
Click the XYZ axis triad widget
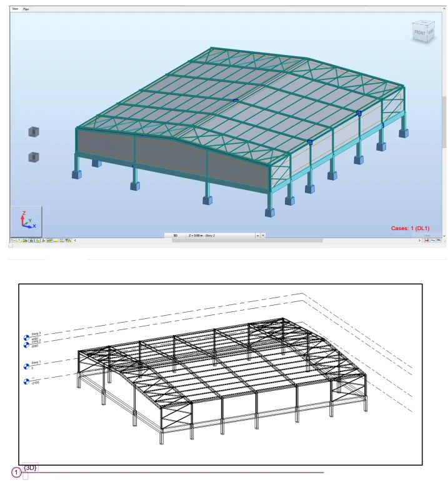coord(27,221)
